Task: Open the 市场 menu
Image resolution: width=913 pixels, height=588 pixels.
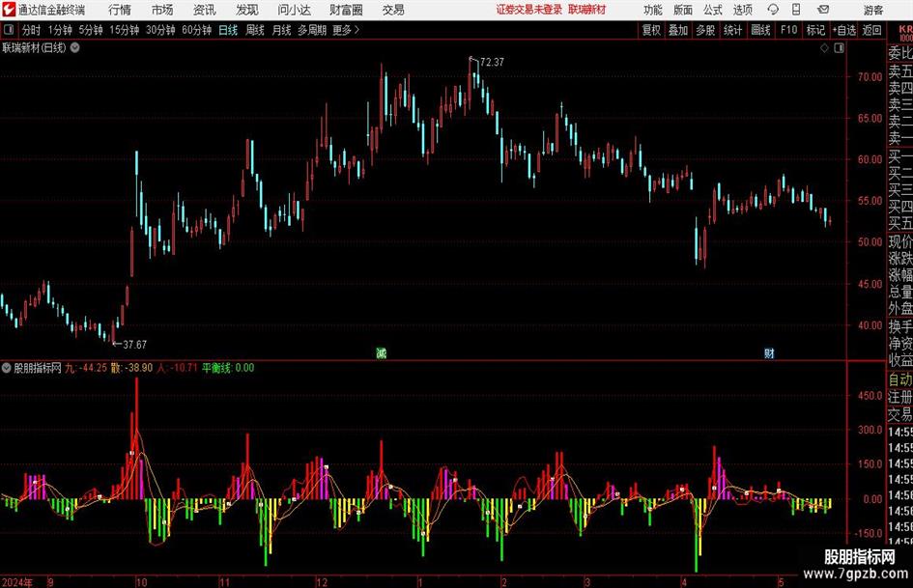Action: tap(162, 10)
